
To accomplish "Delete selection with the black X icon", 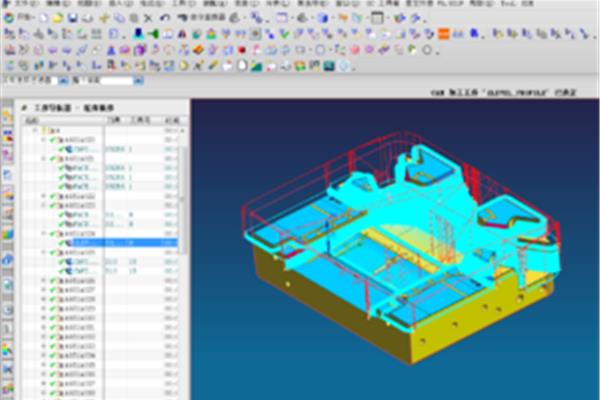I will click(148, 18).
